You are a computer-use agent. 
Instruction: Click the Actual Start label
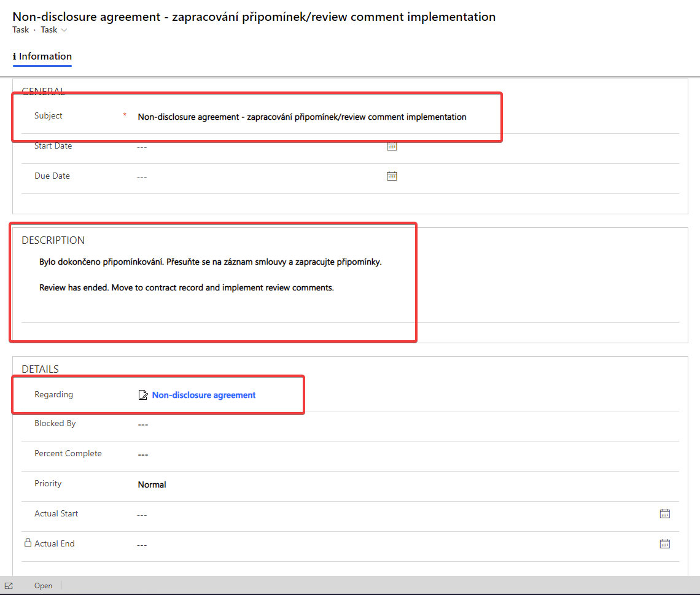[x=56, y=514]
